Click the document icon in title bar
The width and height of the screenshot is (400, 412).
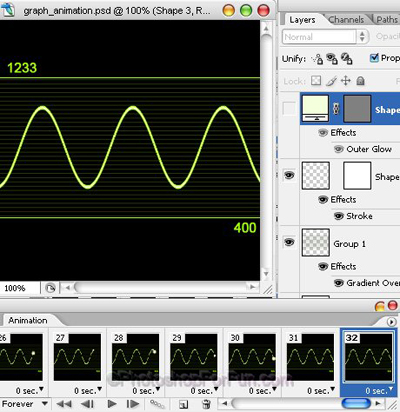(x=8, y=10)
